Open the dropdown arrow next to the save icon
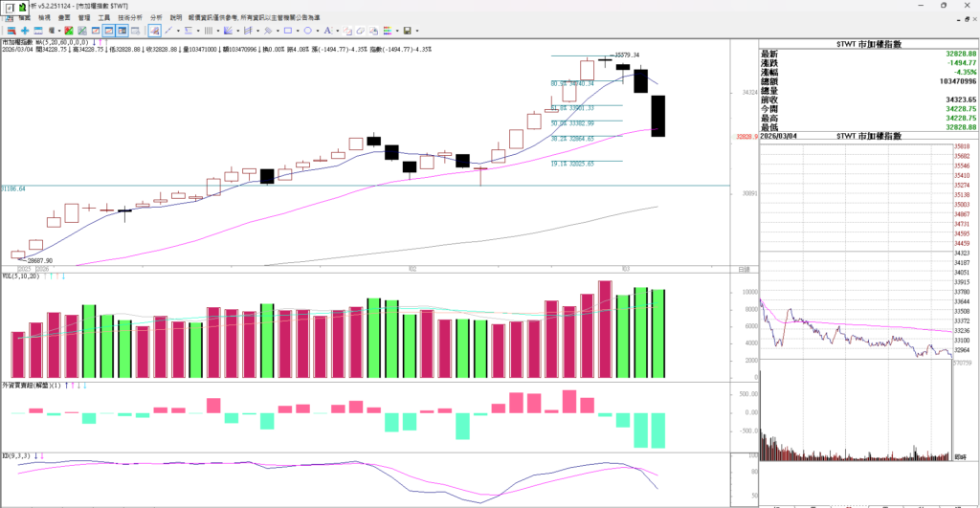Screen dimensions: 980x508 (417, 31)
